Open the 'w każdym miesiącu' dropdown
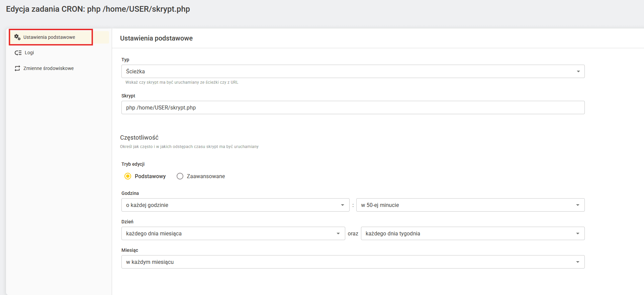 click(x=353, y=262)
